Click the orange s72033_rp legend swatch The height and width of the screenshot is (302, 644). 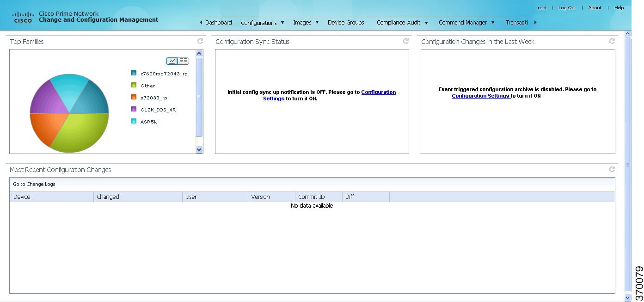coord(134,97)
